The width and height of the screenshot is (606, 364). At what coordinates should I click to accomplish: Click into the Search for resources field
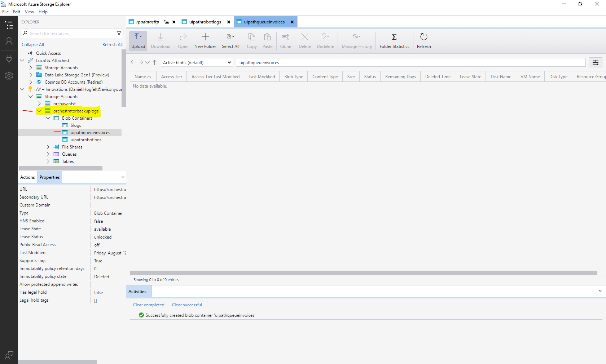tap(72, 33)
